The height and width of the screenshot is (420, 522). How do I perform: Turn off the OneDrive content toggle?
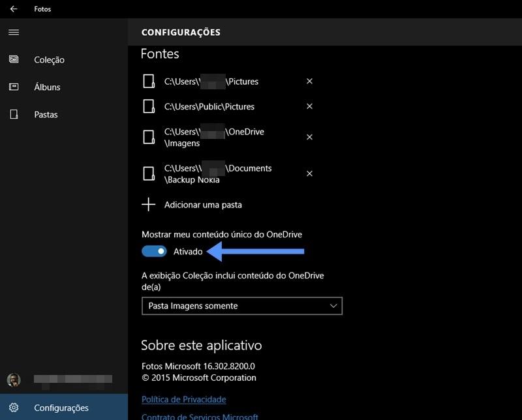[x=155, y=252]
